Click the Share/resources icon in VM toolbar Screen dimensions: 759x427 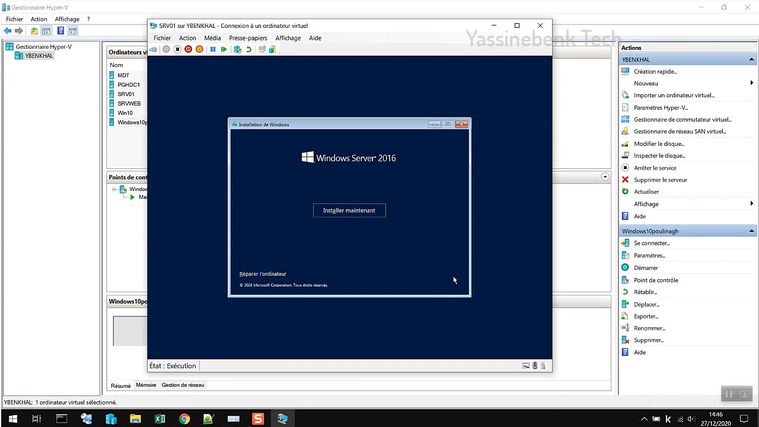pyautogui.click(x=273, y=49)
